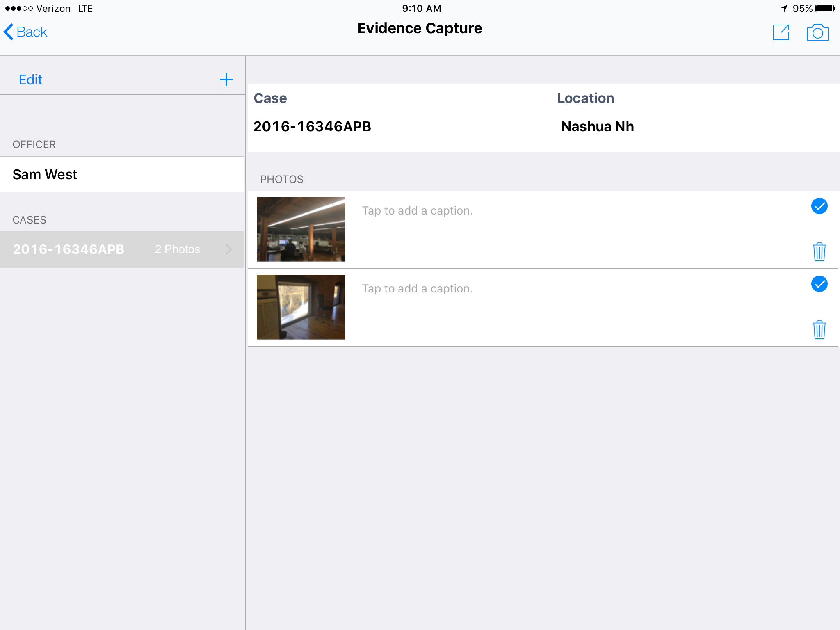Screen dimensions: 840x630
Task: Select case 2016-16346APB in Cases list
Action: point(122,249)
